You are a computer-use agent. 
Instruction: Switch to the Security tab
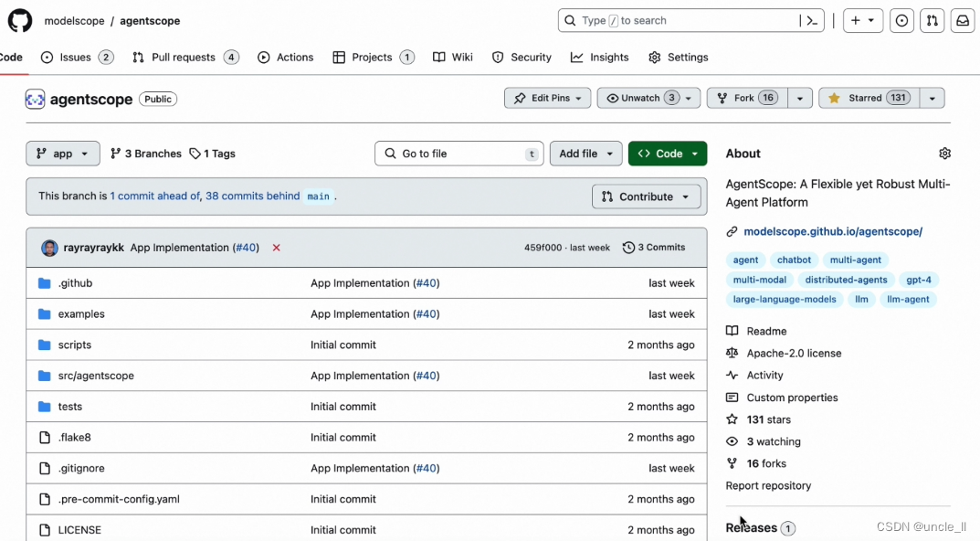tap(522, 57)
